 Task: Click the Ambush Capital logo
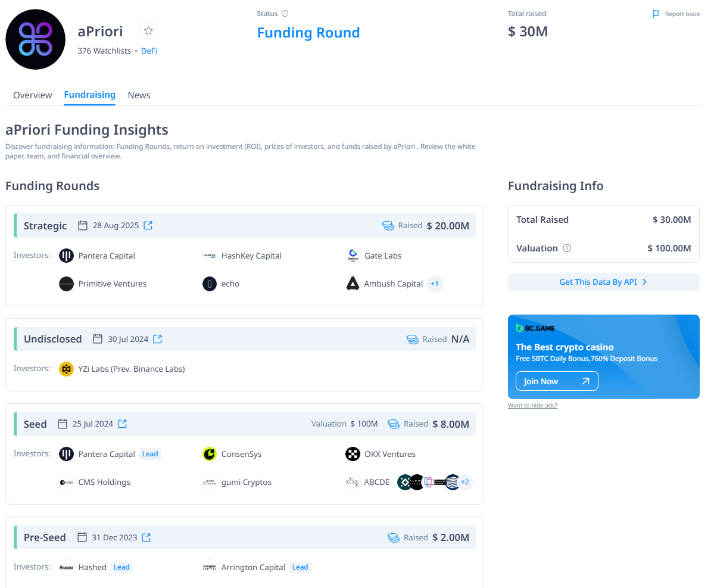(353, 284)
